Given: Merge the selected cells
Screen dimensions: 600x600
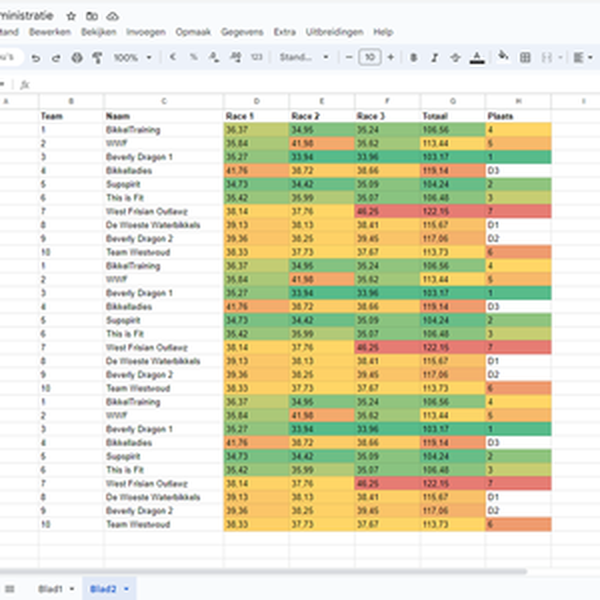Looking at the screenshot, I should click(x=547, y=57).
